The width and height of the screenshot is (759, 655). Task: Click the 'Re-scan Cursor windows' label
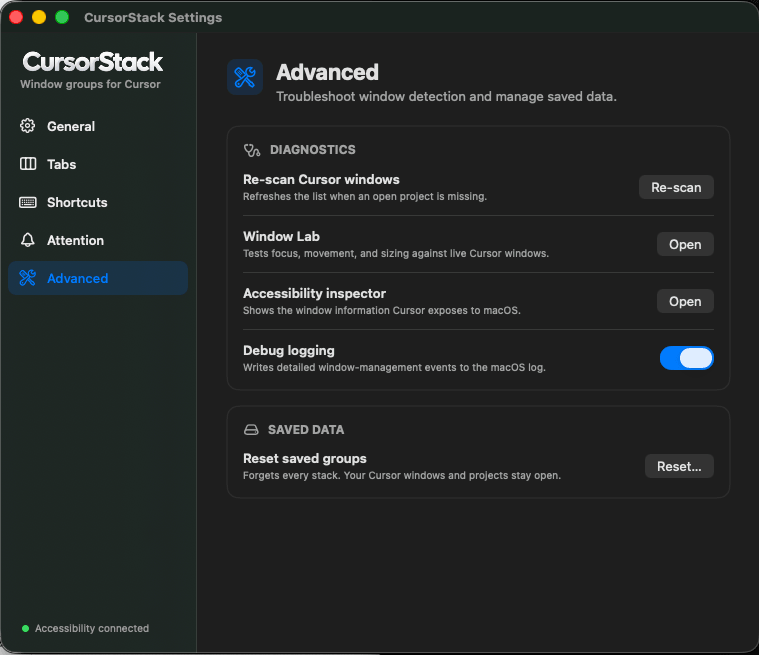coord(321,180)
